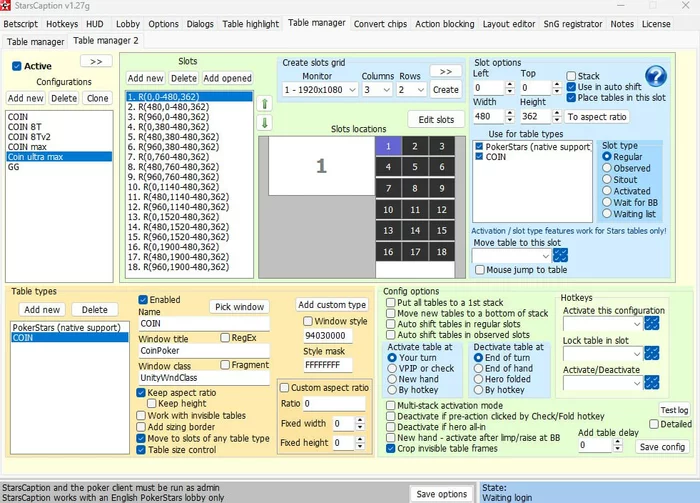Screen dimensions: 700x503
Task: Click hotkey icon for Activate this configuration
Action: pyautogui.click(x=652, y=323)
